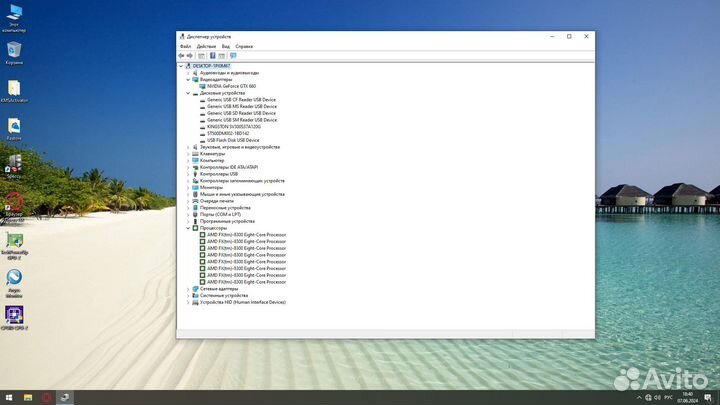
Task: Select the first AMD FX-8300 processor entry
Action: point(246,235)
